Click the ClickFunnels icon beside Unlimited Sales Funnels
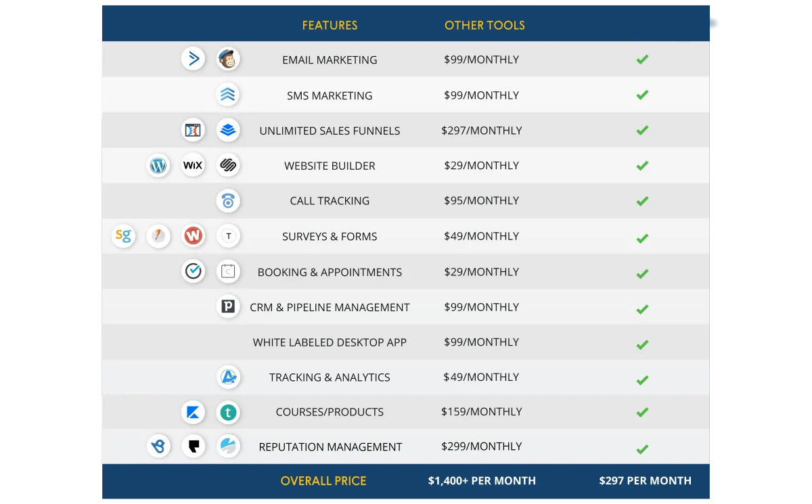 [194, 130]
